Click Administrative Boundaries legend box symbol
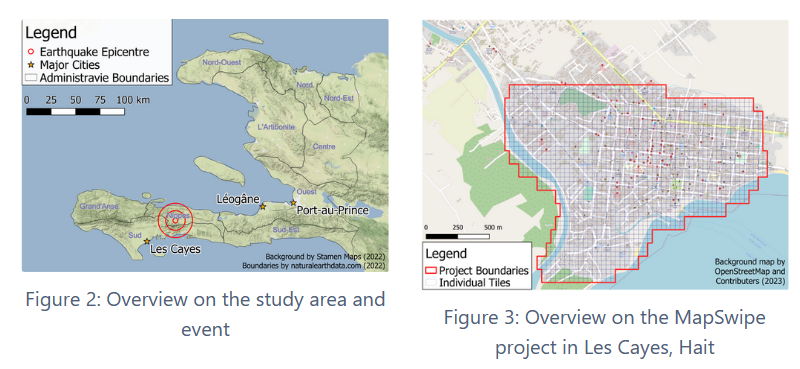The width and height of the screenshot is (800, 369). click(x=32, y=78)
